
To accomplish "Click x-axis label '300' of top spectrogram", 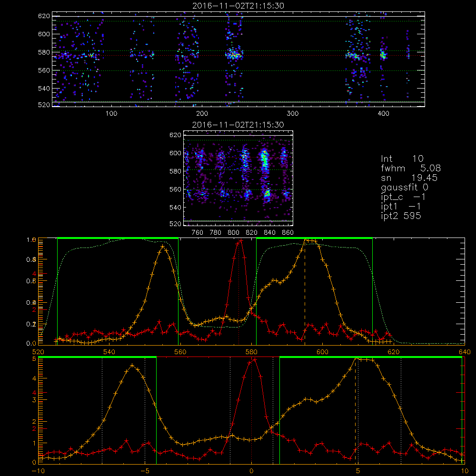I will coord(293,114).
